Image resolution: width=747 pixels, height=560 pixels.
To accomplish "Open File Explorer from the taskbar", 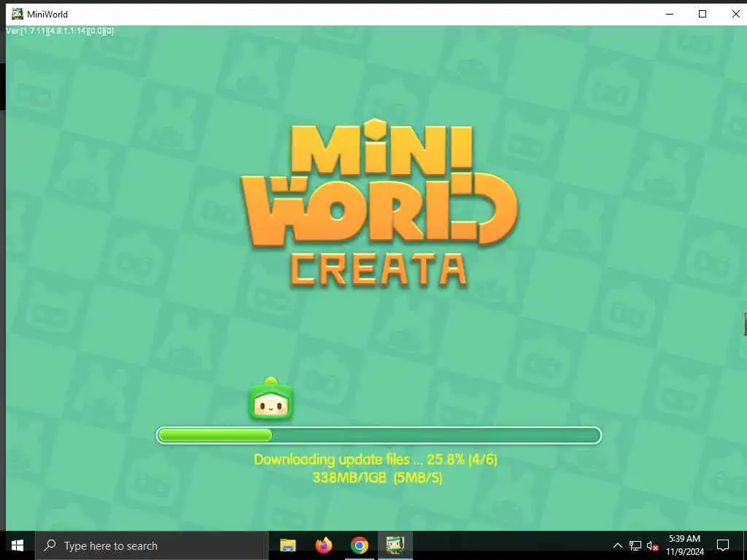I will (287, 545).
